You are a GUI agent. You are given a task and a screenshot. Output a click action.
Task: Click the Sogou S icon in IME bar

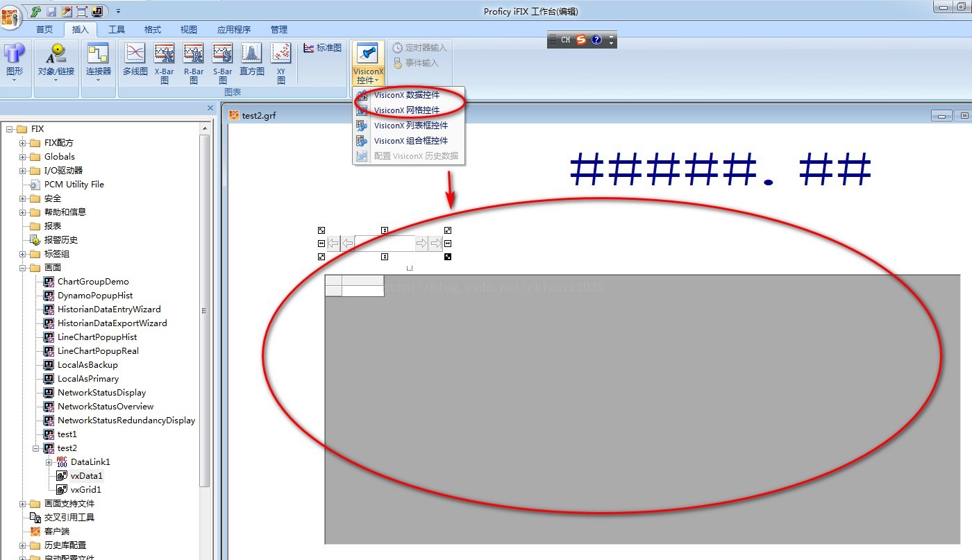tap(581, 40)
